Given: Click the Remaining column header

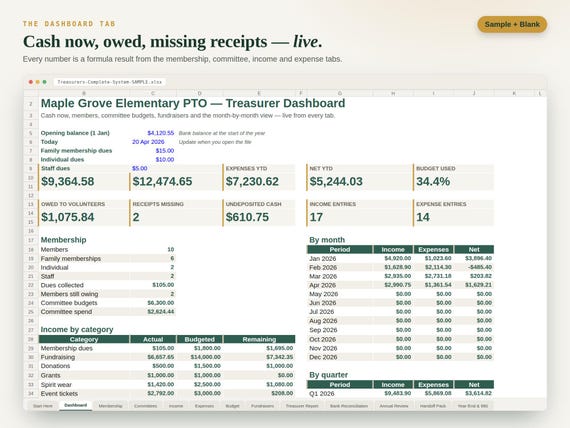Looking at the screenshot, I should [259, 339].
